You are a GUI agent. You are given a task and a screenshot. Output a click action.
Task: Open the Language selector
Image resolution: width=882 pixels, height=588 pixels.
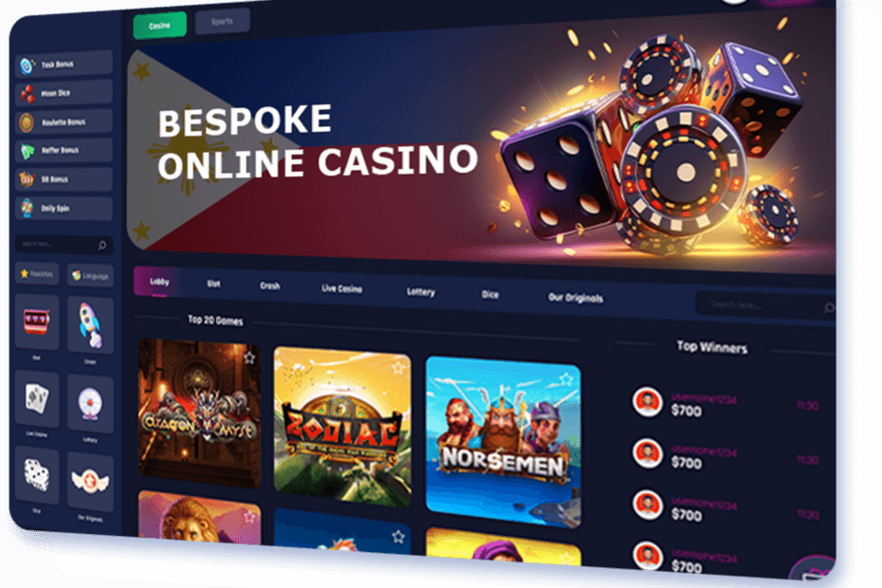pos(90,276)
